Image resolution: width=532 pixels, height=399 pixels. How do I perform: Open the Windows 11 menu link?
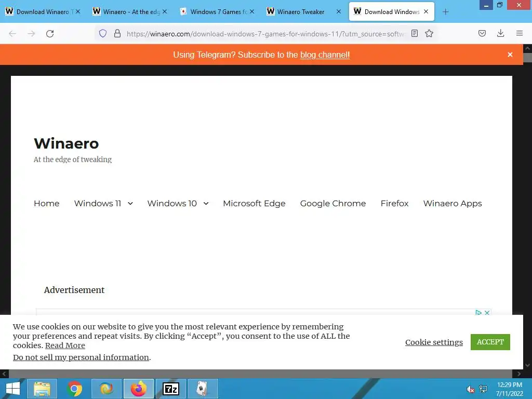coord(97,203)
